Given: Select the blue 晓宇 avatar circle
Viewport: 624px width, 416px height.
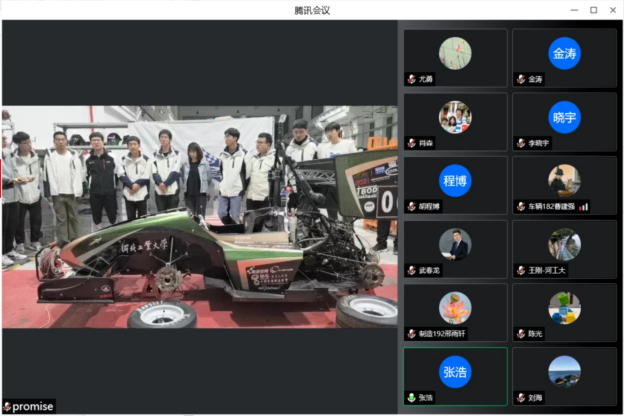Looking at the screenshot, I should (564, 117).
